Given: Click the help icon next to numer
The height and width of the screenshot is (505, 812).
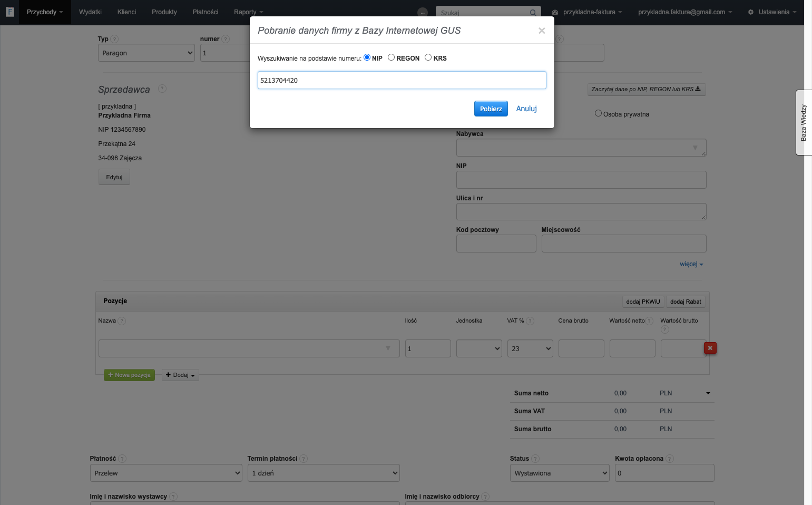Looking at the screenshot, I should pos(226,39).
